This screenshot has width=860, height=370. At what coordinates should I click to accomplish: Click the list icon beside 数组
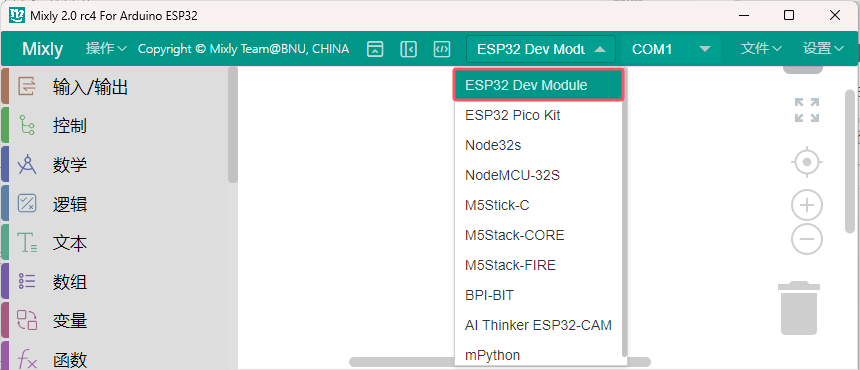click(x=27, y=282)
